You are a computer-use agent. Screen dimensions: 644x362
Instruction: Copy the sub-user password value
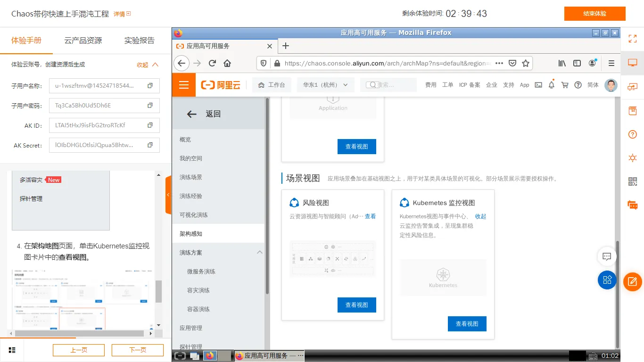tap(150, 106)
